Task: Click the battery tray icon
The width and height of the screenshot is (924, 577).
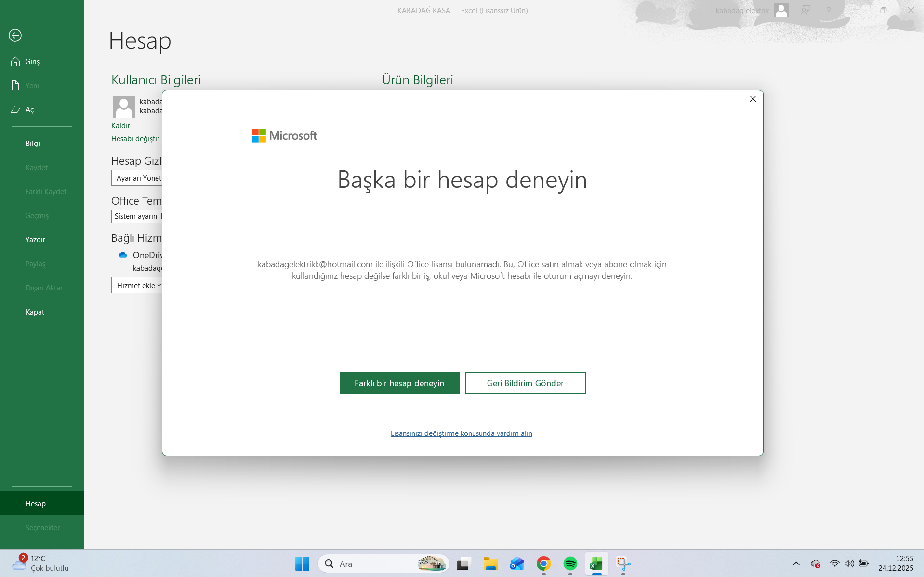Action: pyautogui.click(x=864, y=564)
